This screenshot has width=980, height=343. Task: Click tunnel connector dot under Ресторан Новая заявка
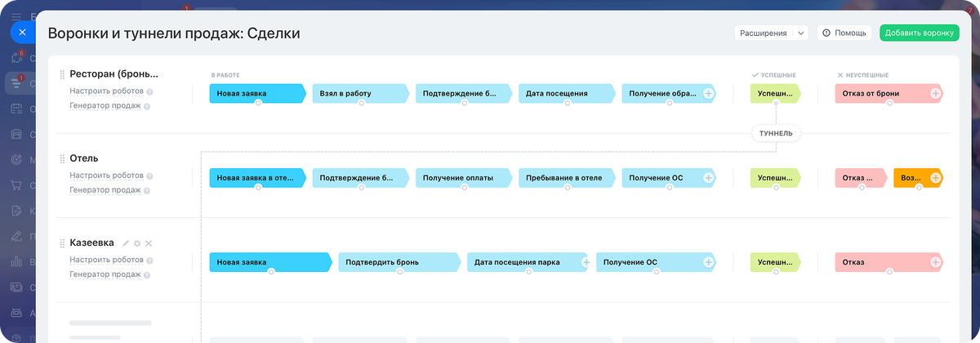(x=257, y=104)
